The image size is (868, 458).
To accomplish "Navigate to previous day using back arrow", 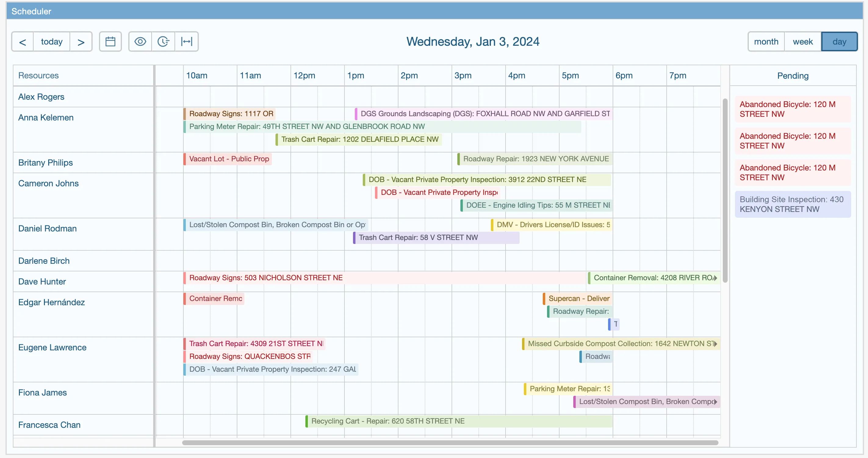I will [22, 41].
